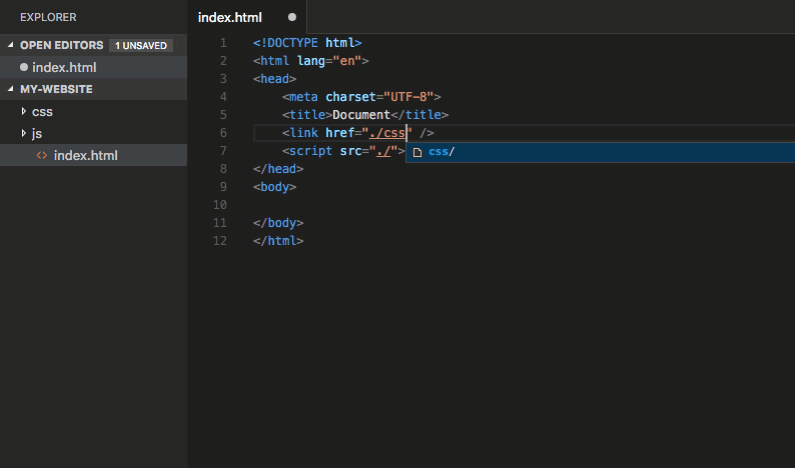795x468 pixels.
Task: Select the css folder in the explorer
Action: coord(42,111)
